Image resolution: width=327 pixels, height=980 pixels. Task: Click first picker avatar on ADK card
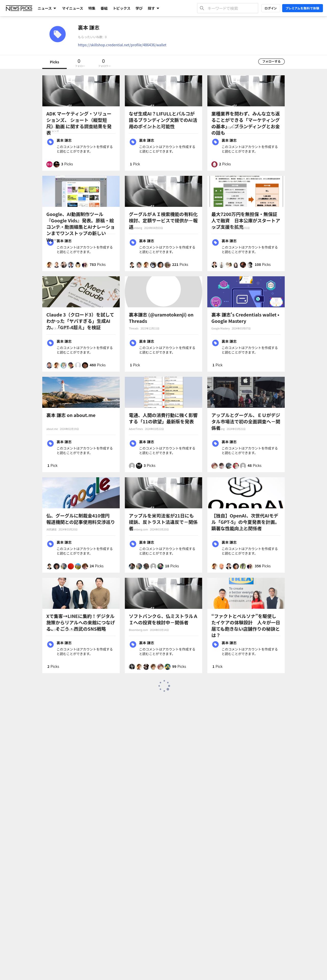[x=49, y=164]
